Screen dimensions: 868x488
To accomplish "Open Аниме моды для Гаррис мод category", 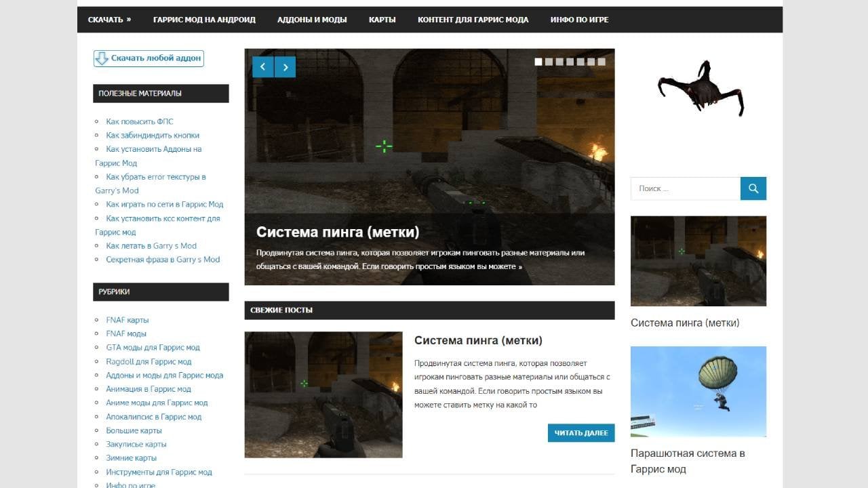I will (x=157, y=403).
